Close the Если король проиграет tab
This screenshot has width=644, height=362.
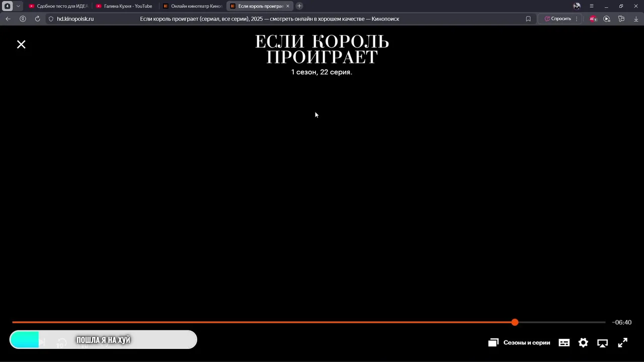[x=288, y=6]
